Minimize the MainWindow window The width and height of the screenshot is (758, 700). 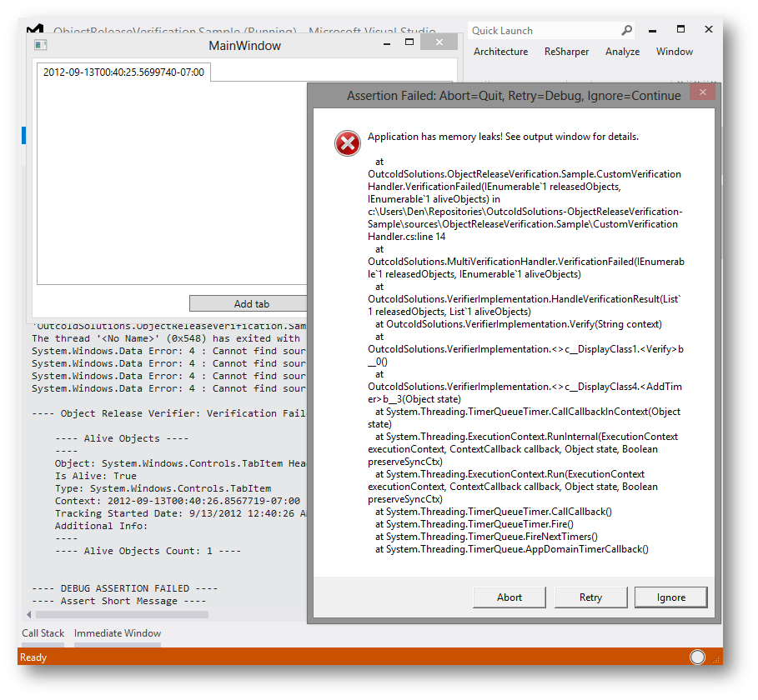coord(387,44)
